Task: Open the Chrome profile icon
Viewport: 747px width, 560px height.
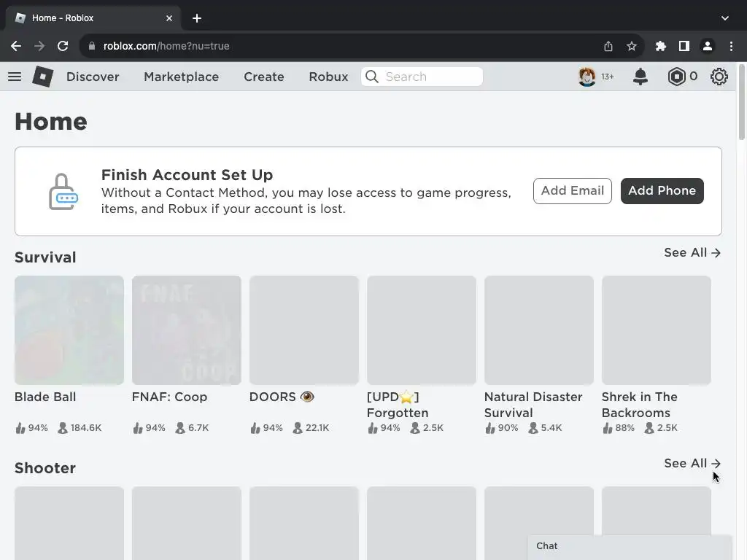Action: 708,46
